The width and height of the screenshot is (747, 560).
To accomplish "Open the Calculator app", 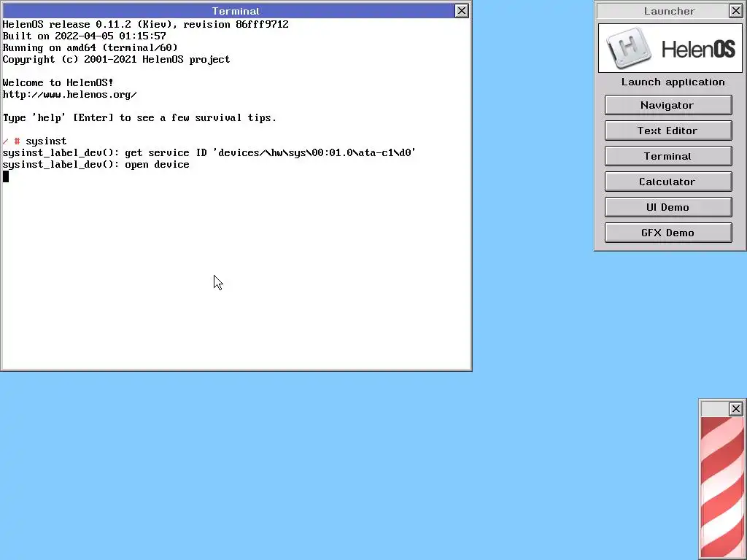I will [x=668, y=182].
